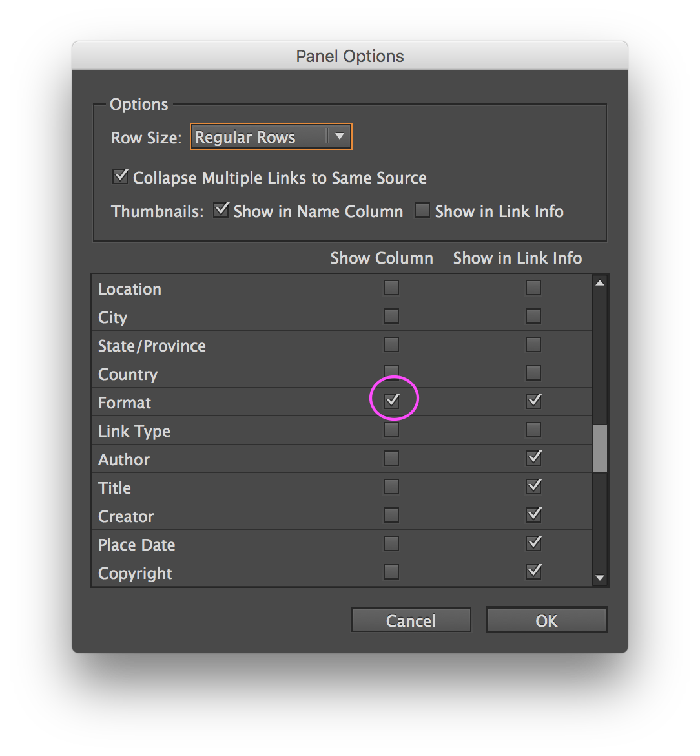Disable Show in Link Info for Author
Screen dimensions: 700x756
533,457
